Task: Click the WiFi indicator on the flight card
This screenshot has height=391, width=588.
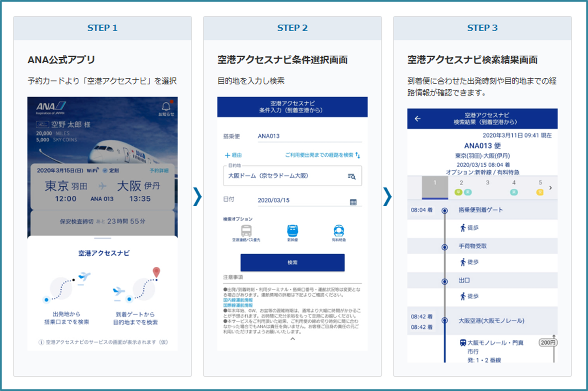Action: (x=93, y=171)
